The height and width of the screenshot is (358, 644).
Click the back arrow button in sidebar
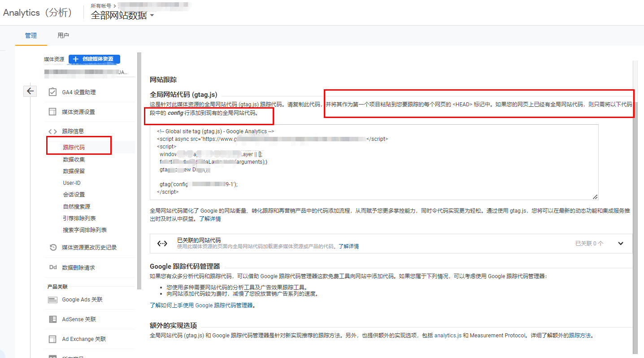pyautogui.click(x=30, y=91)
